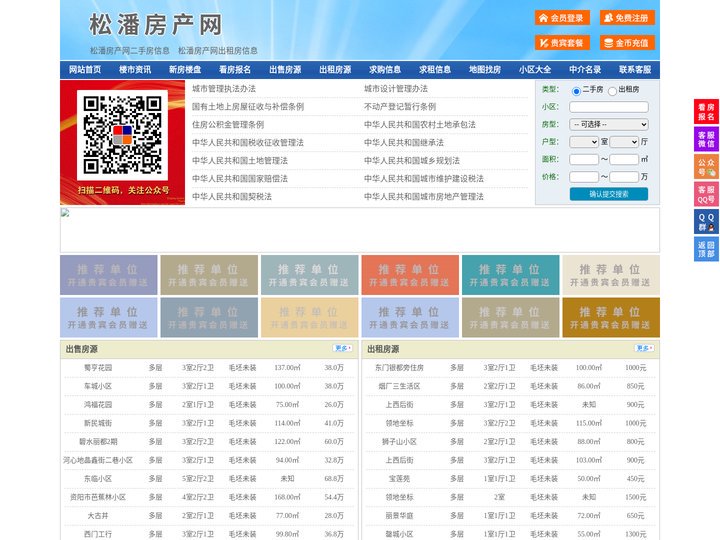Image resolution: width=720 pixels, height=540 pixels.
Task: Open 地图找房 navigation item
Action: [485, 70]
